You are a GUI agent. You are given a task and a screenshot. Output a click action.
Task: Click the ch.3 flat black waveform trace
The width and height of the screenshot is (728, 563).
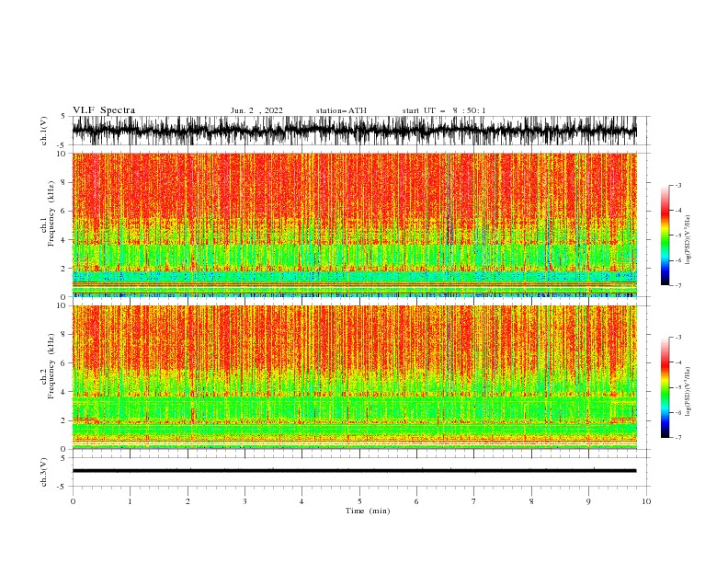[354, 471]
